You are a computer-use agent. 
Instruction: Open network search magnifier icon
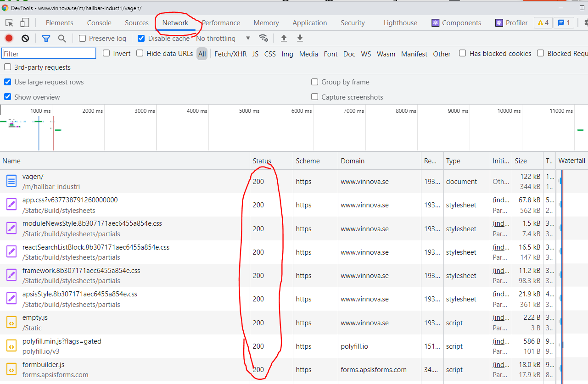(x=62, y=39)
